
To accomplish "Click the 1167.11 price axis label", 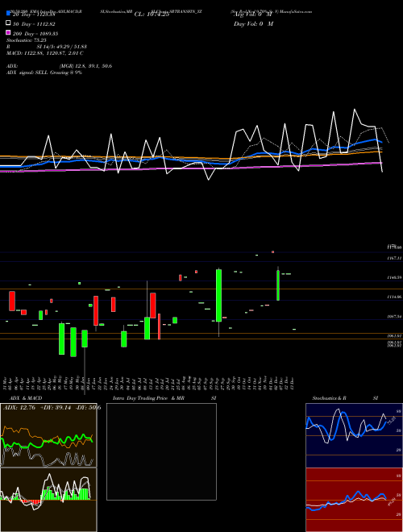I will 394,258.
